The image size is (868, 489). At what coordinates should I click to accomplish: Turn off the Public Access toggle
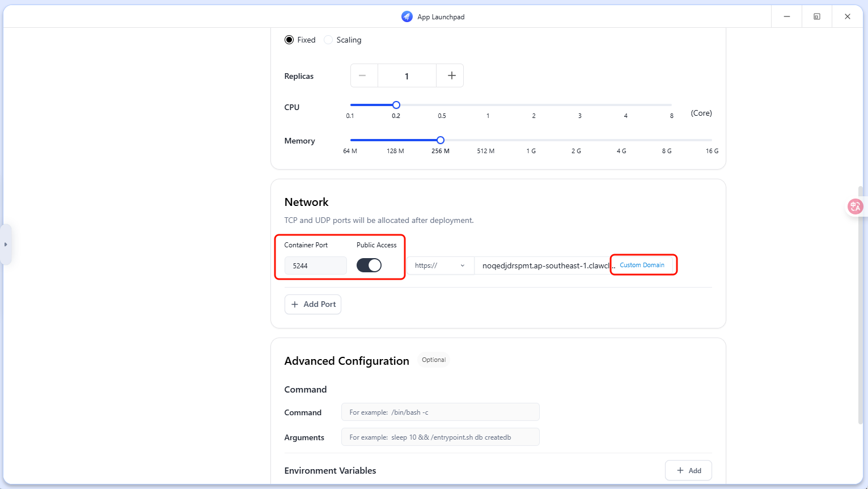tap(369, 265)
